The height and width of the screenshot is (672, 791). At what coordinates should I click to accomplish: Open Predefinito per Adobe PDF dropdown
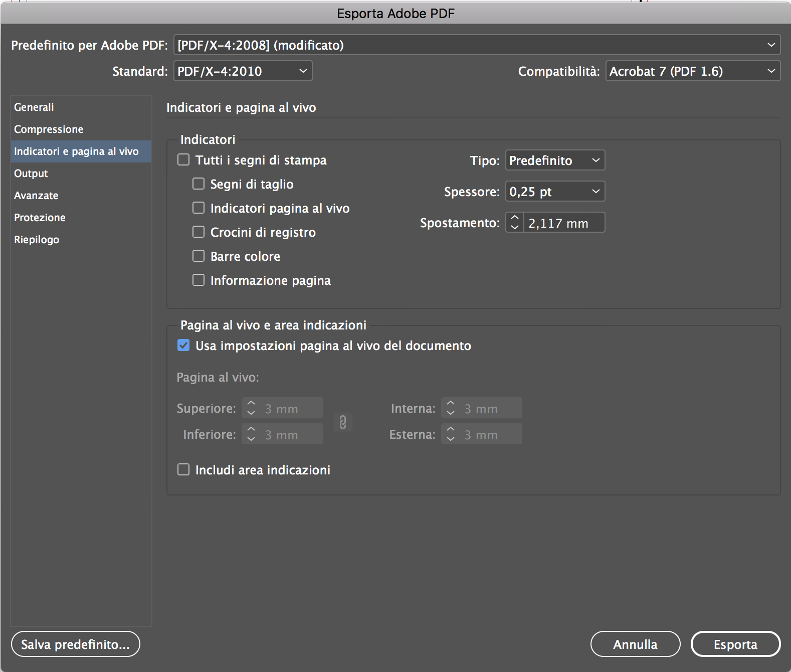[x=477, y=45]
